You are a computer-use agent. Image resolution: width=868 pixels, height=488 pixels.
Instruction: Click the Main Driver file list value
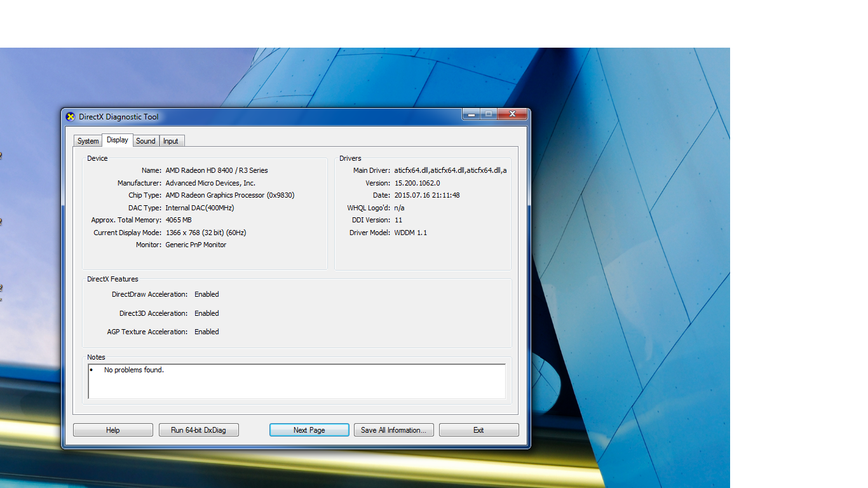(451, 170)
